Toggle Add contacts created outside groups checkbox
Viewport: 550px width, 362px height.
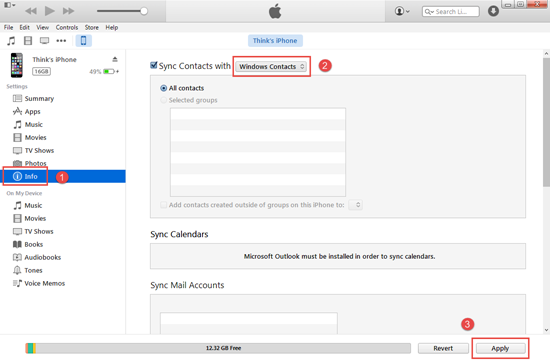point(163,205)
